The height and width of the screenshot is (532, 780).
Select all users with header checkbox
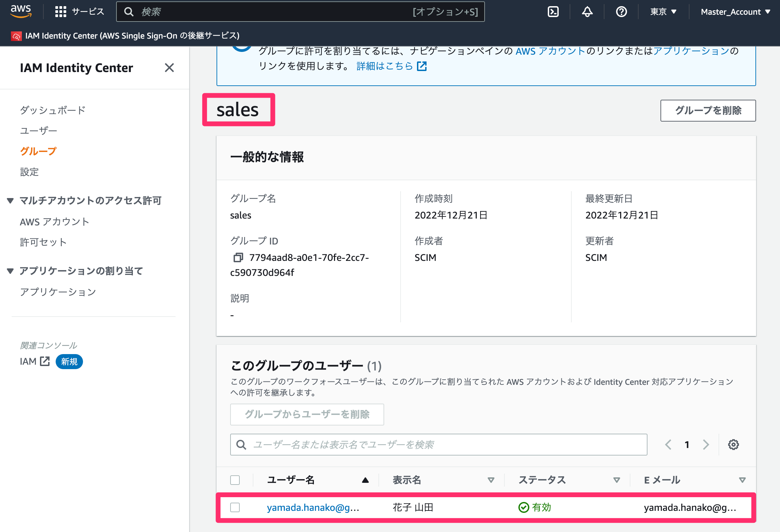point(235,480)
